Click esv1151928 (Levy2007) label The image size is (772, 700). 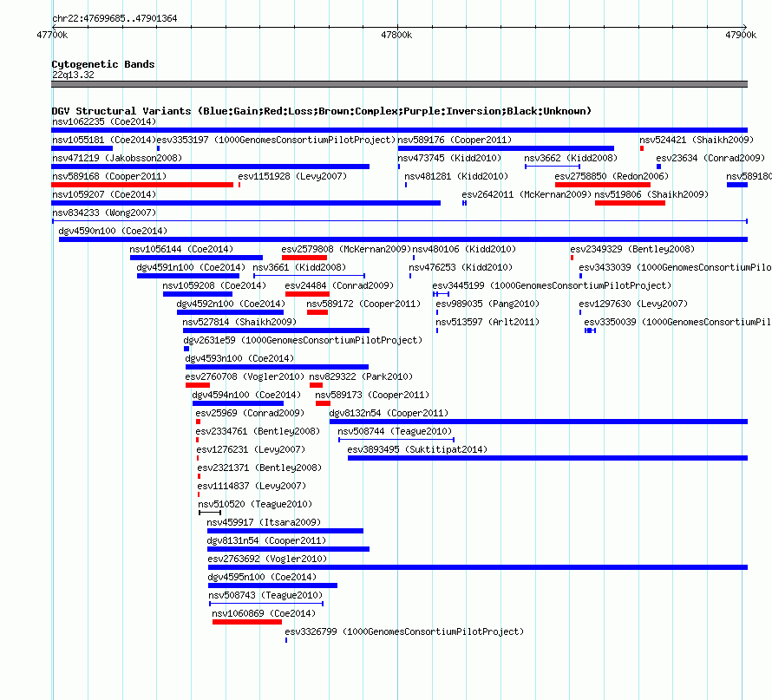[x=292, y=176]
